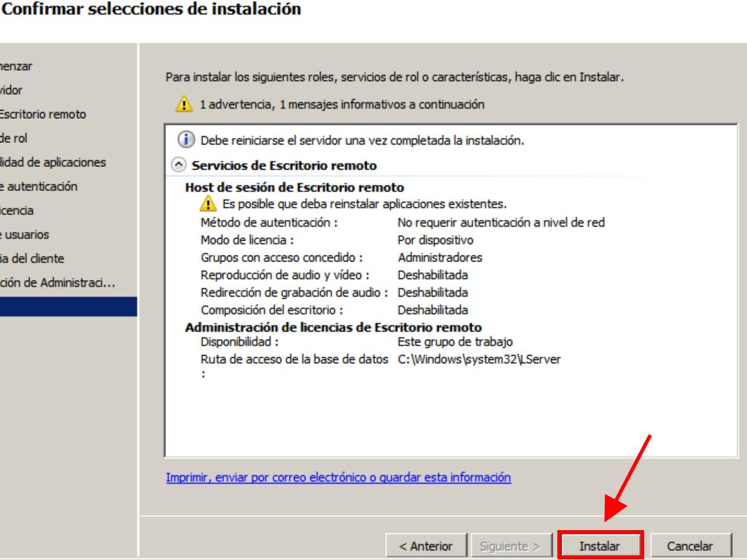Click the Host de sesión de Escritorio remoto heading
The height and width of the screenshot is (560, 747).
point(295,188)
